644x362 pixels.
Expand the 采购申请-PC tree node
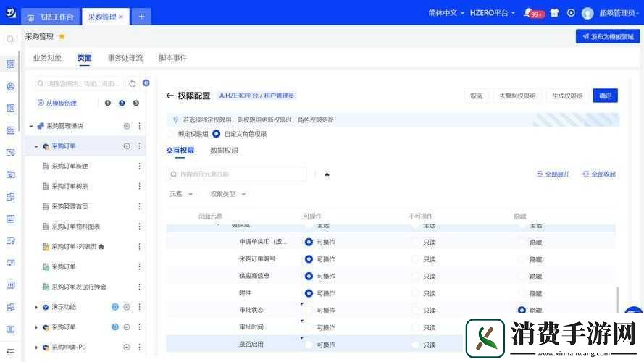(36, 348)
